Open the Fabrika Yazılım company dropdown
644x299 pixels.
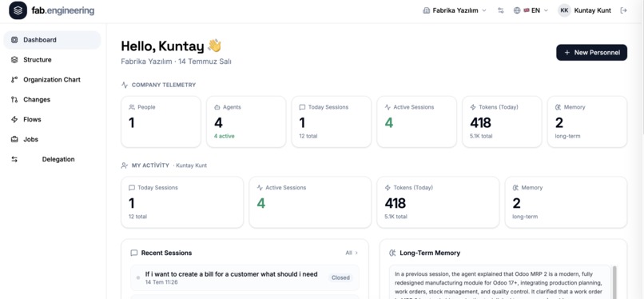455,10
